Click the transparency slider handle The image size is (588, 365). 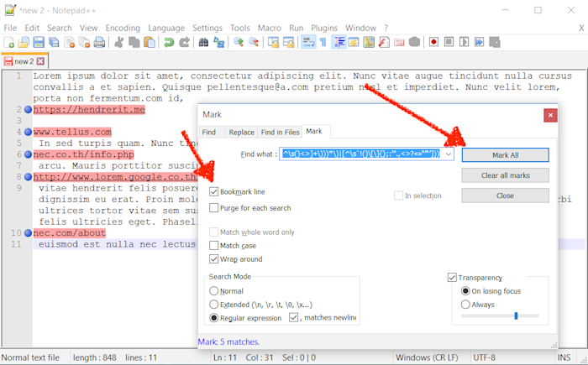click(x=516, y=315)
